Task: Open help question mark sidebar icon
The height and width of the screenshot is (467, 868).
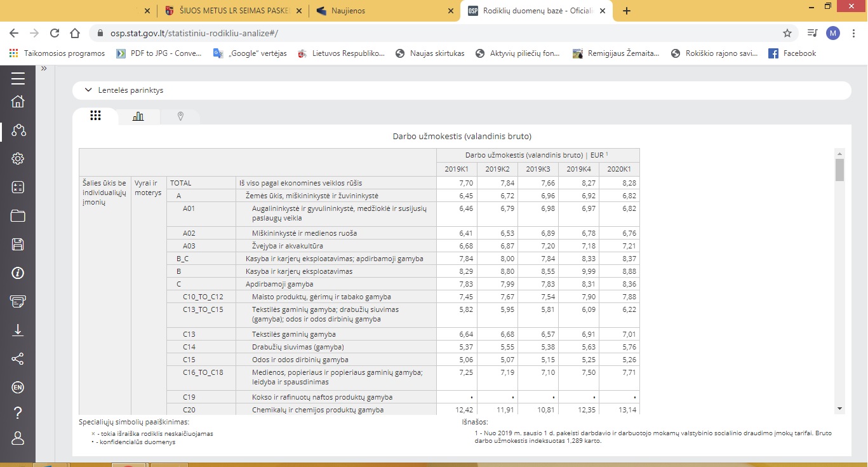Action: 18,413
